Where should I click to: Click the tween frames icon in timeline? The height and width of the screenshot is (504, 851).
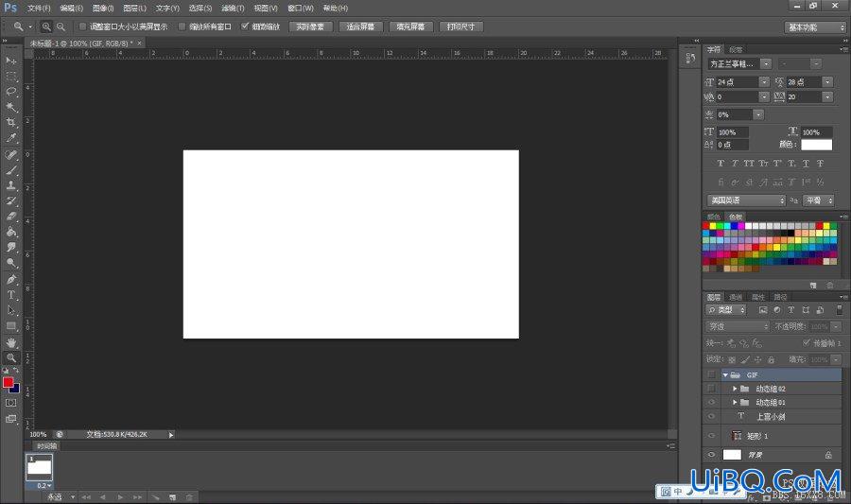155,497
